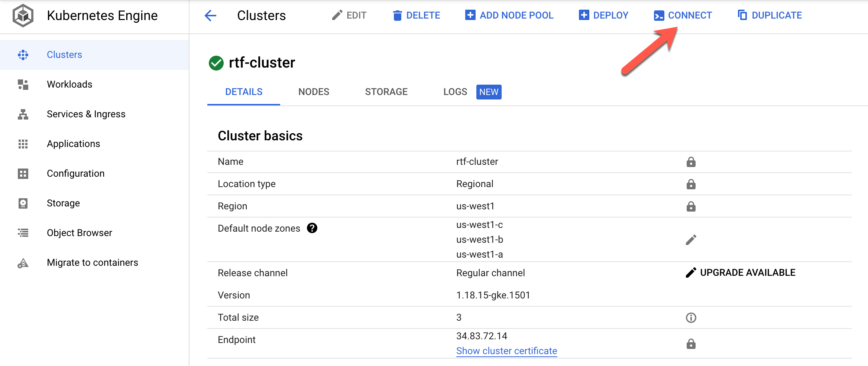Click the us-west1 Region value

475,206
